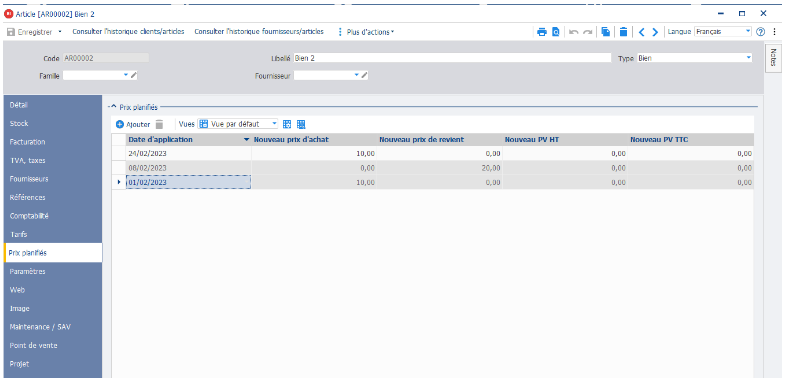
Task: Open the Enregistrer dropdown arrow
Action: click(60, 32)
